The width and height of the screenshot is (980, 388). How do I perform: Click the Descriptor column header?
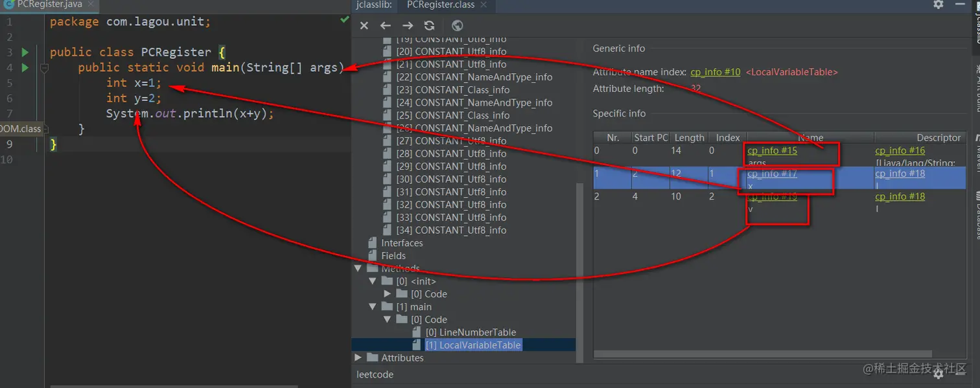point(920,138)
